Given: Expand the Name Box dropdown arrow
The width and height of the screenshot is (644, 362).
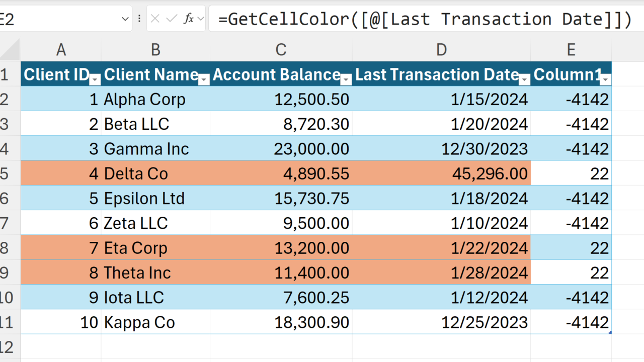Looking at the screenshot, I should (125, 19).
